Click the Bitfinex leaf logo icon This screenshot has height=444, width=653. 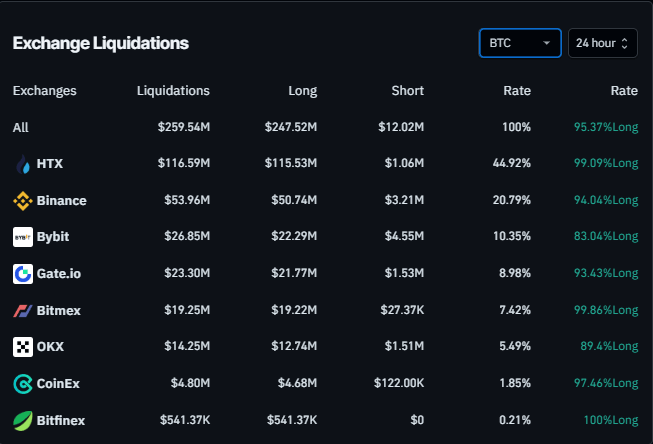click(x=23, y=421)
